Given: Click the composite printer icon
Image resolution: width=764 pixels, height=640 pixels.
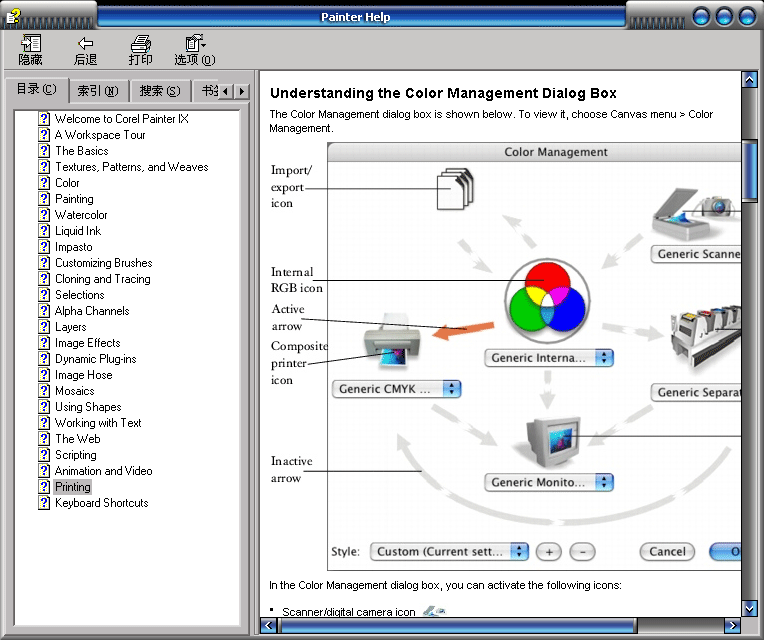Looking at the screenshot, I should (x=392, y=341).
